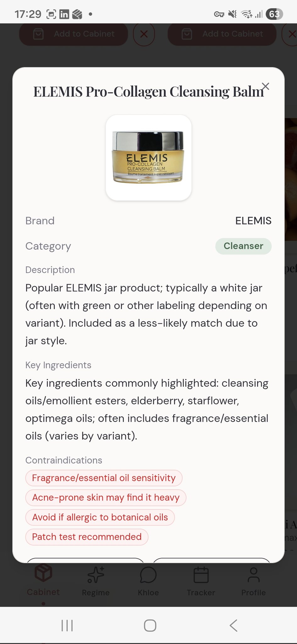The width and height of the screenshot is (297, 644).
Task: Tap Acne-prone skin may find it heavy tag
Action: point(106,497)
